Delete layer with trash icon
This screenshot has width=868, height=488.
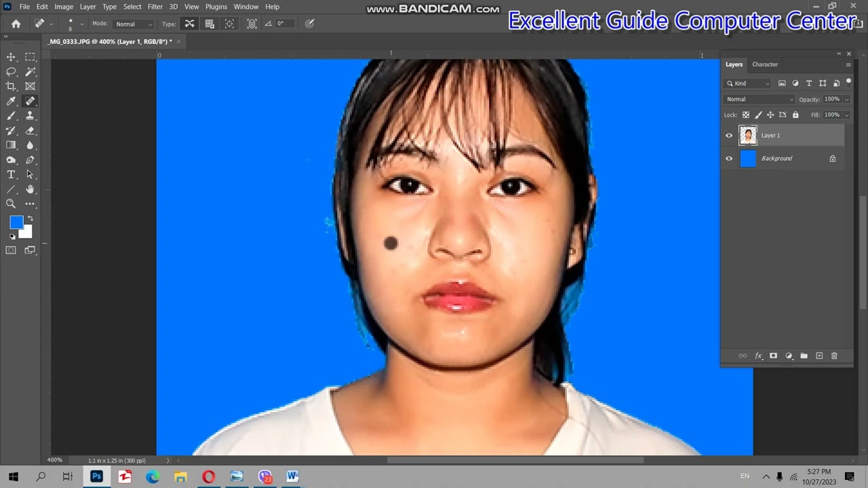point(834,356)
